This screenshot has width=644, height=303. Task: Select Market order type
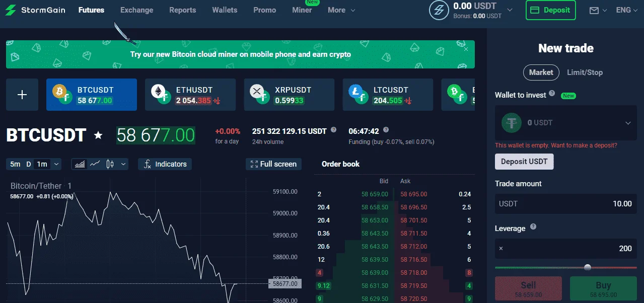coord(541,72)
